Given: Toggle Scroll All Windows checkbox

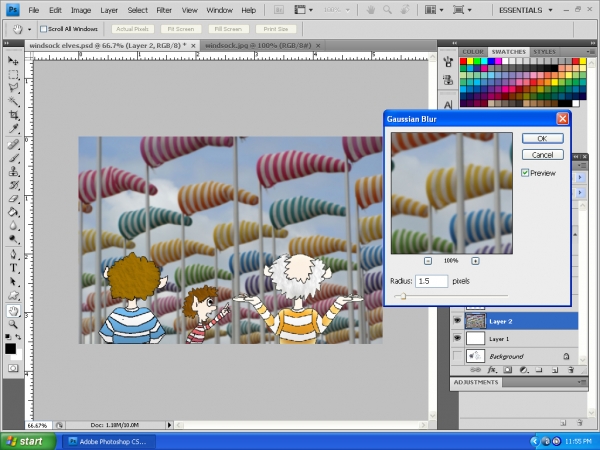Looking at the screenshot, I should click(44, 29).
